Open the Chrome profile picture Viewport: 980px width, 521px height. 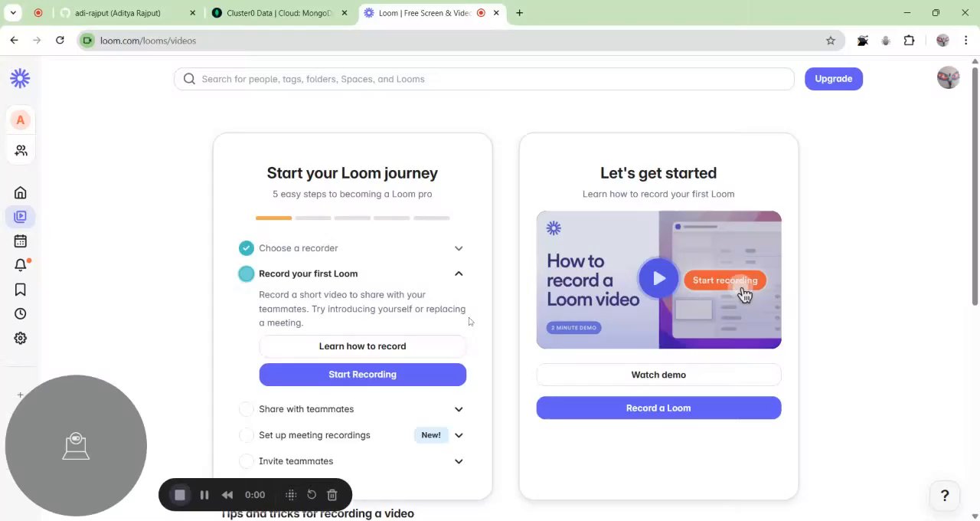[x=942, y=41]
